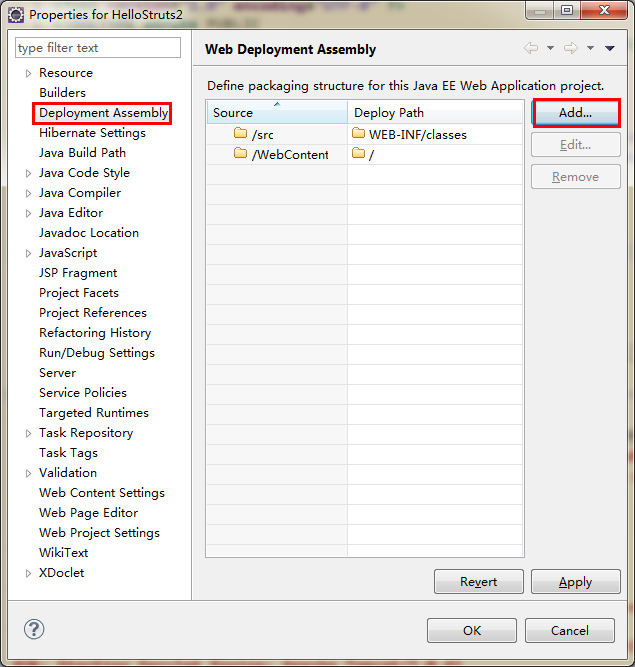635x667 pixels.
Task: Click the root deploy path folder icon
Action: tap(359, 154)
